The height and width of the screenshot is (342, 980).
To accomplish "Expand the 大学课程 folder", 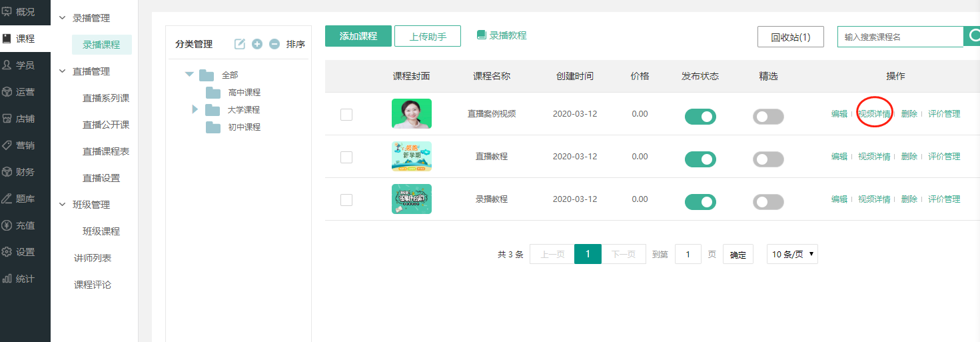I will pos(195,109).
